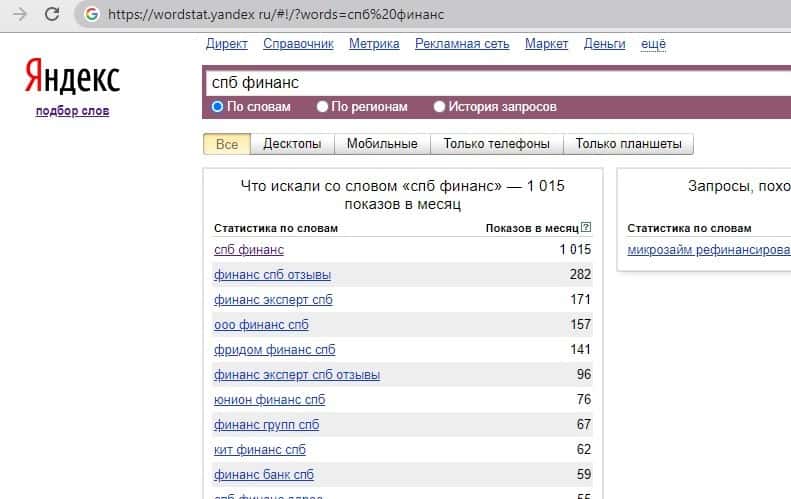Click the value 1 015 in спб финанс row

[575, 249]
